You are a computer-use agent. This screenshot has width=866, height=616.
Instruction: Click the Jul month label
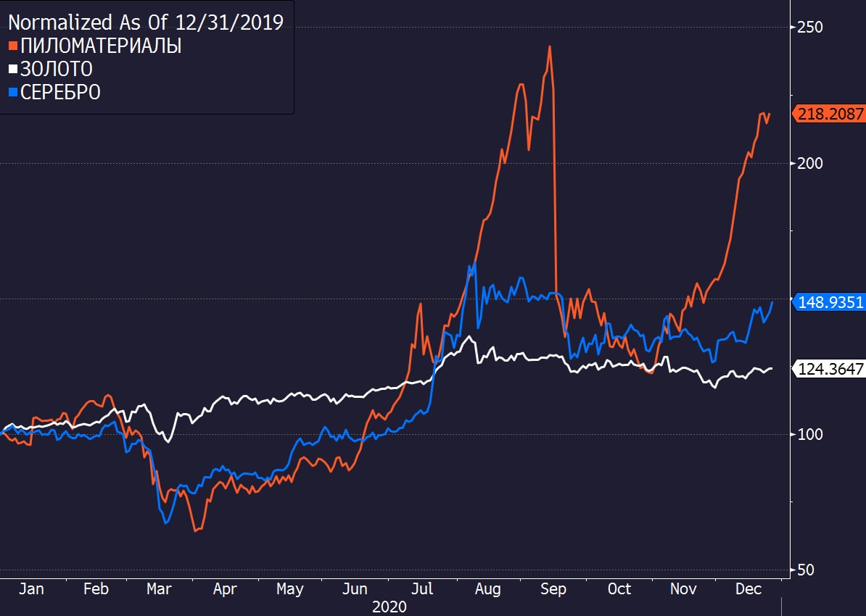click(x=423, y=589)
